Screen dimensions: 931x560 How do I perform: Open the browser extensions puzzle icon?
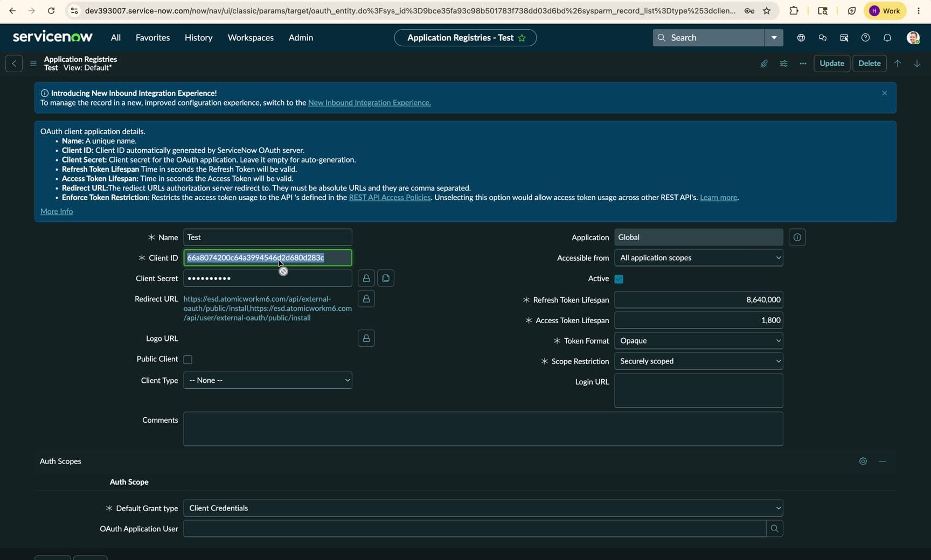[794, 11]
